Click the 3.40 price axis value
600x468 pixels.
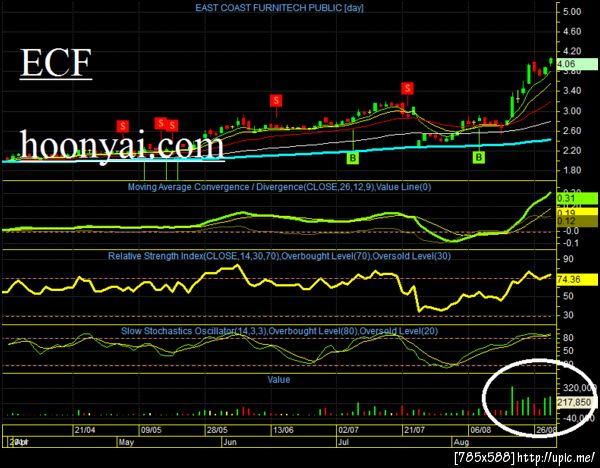(x=572, y=91)
